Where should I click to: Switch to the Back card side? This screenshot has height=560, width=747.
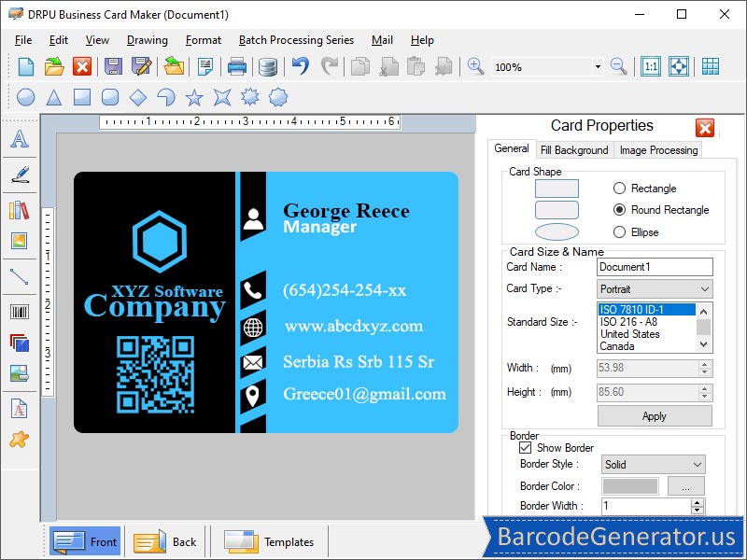165,541
